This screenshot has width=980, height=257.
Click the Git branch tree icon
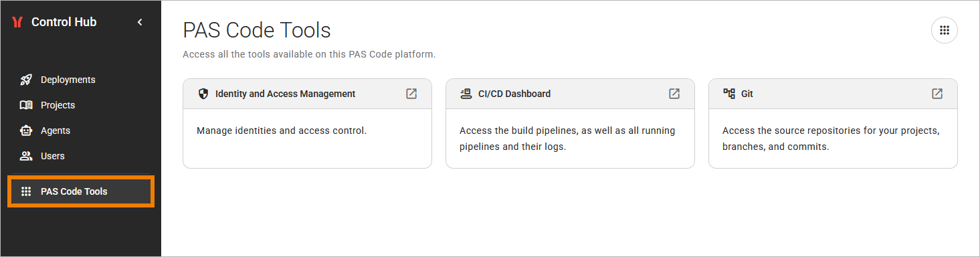click(x=729, y=94)
